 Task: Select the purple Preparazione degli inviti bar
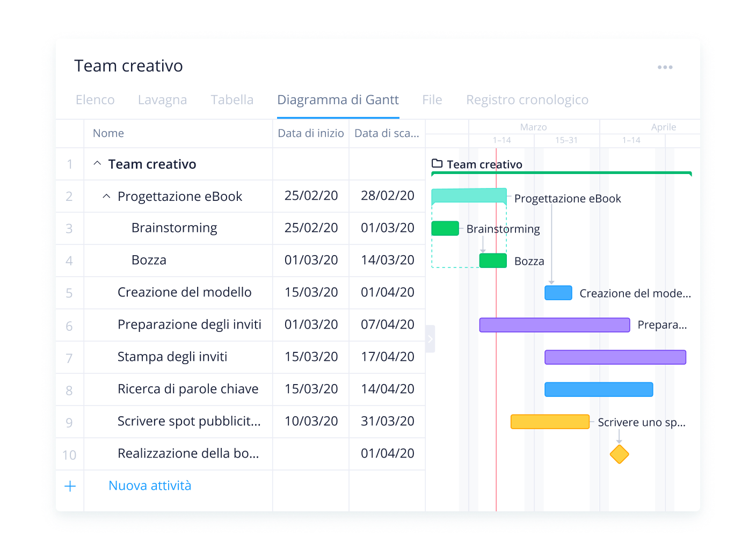pyautogui.click(x=554, y=325)
